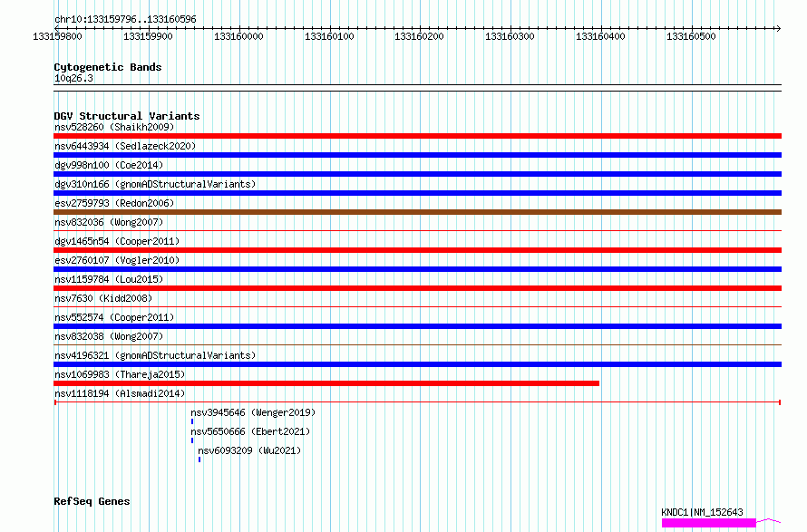
Task: Click the red bar under dgv1465n54
Action: click(x=417, y=250)
